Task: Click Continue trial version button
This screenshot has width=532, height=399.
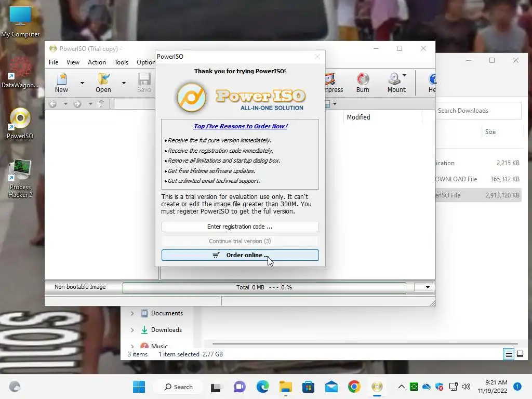Action: tap(240, 241)
